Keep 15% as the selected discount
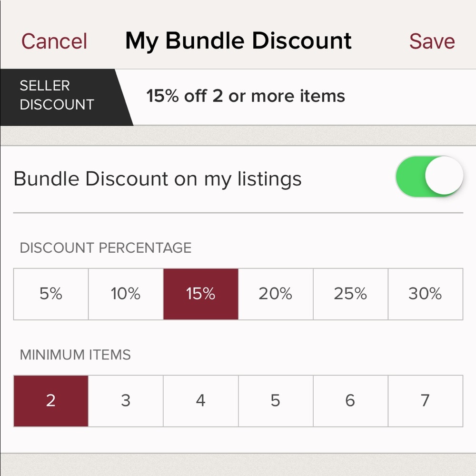Image resolution: width=476 pixels, height=476 pixels. click(x=200, y=294)
